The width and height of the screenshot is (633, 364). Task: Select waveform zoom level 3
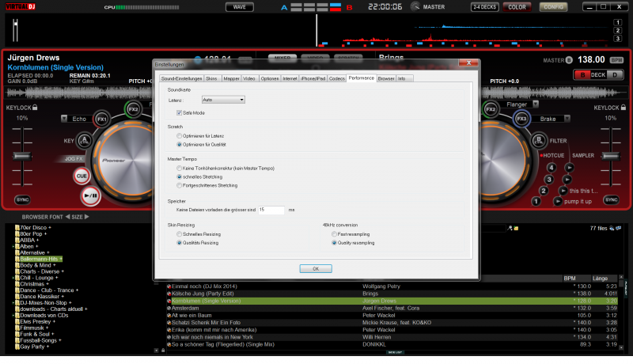point(617,39)
